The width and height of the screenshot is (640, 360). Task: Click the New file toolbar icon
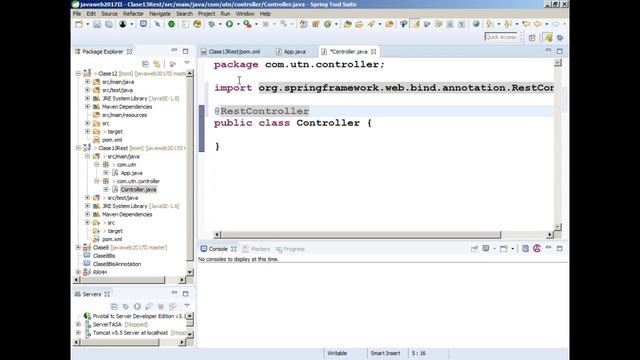tap(79, 24)
